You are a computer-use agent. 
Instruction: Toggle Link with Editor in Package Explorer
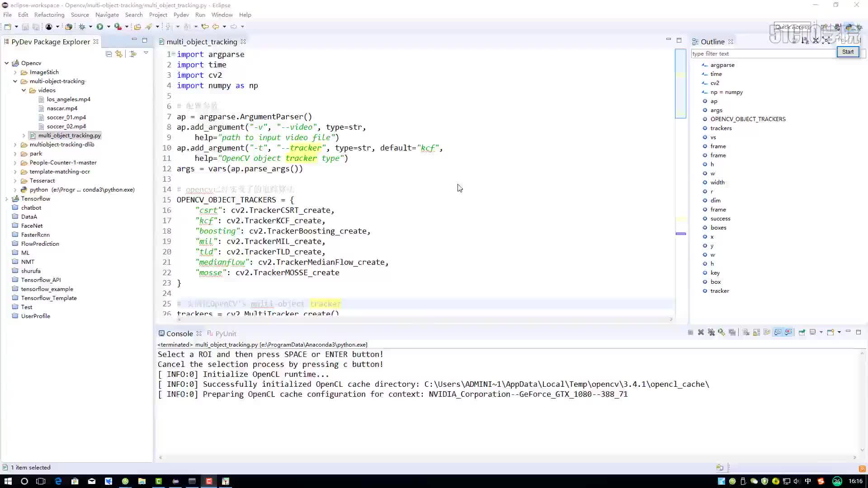[x=119, y=54]
